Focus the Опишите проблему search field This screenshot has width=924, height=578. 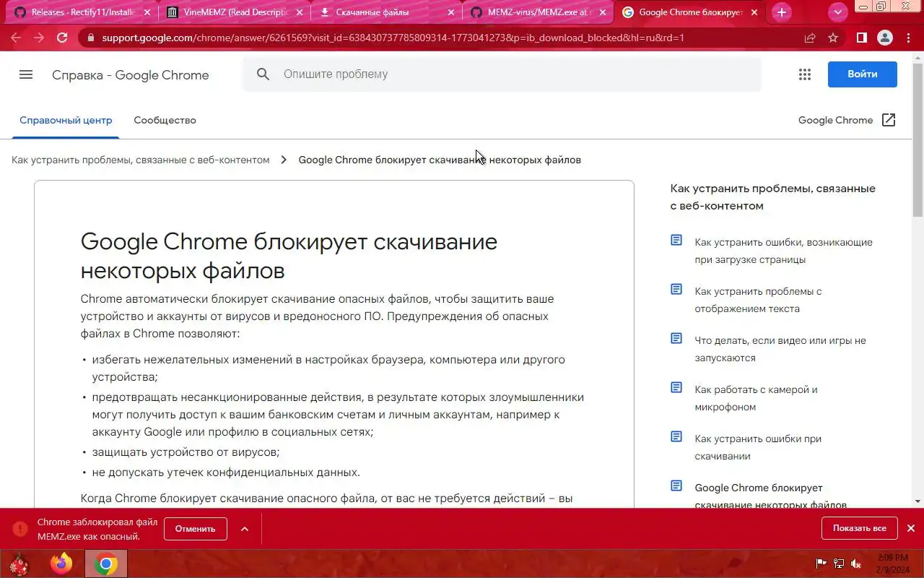click(x=502, y=74)
